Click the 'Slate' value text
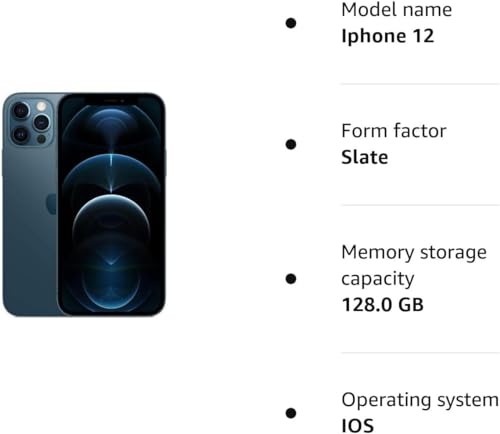Image resolution: width=500 pixels, height=434 pixels. click(365, 157)
